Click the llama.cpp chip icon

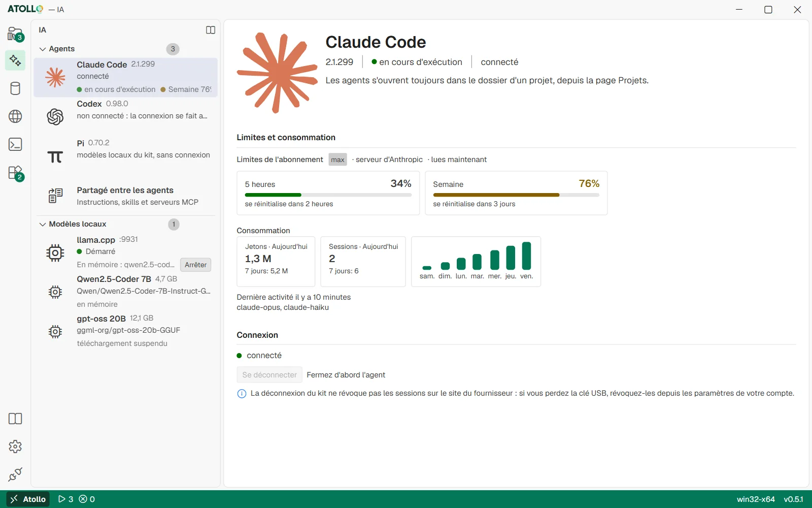click(55, 252)
